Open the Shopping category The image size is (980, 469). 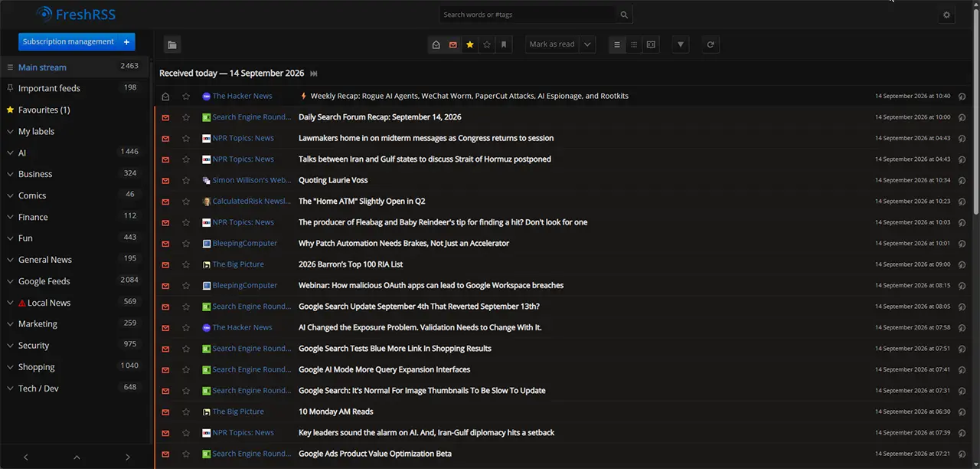click(36, 367)
